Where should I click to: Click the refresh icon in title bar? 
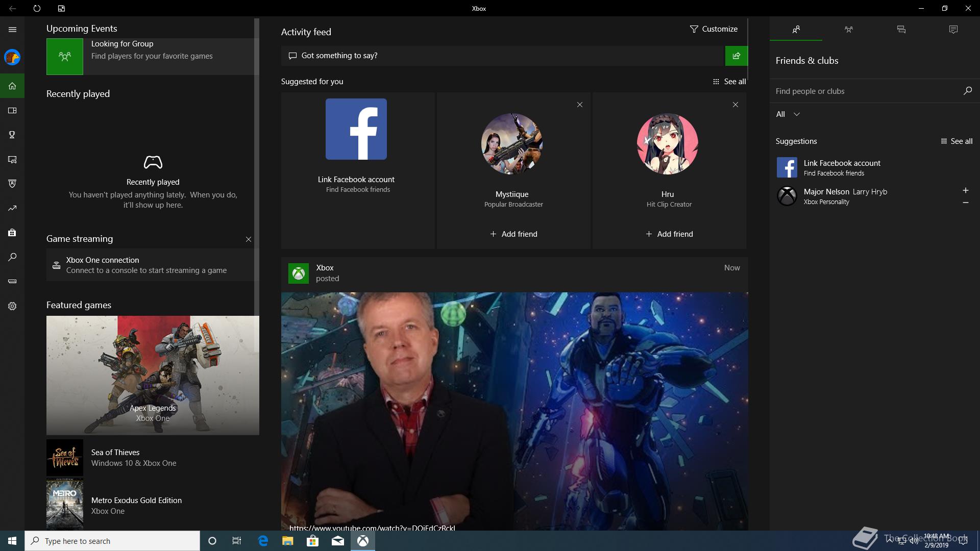point(37,8)
